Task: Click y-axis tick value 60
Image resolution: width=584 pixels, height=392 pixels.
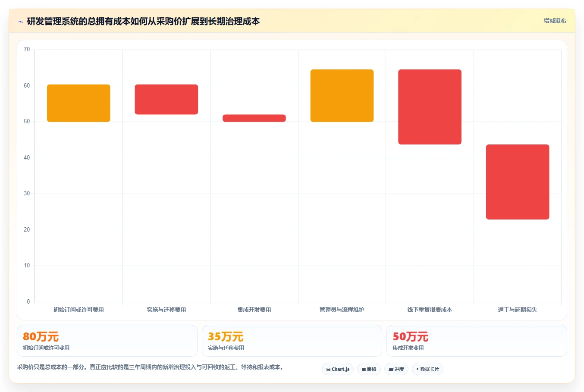Action: point(27,86)
